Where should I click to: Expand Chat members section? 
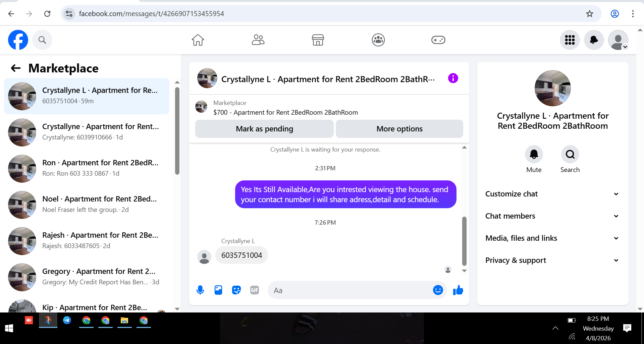click(552, 216)
